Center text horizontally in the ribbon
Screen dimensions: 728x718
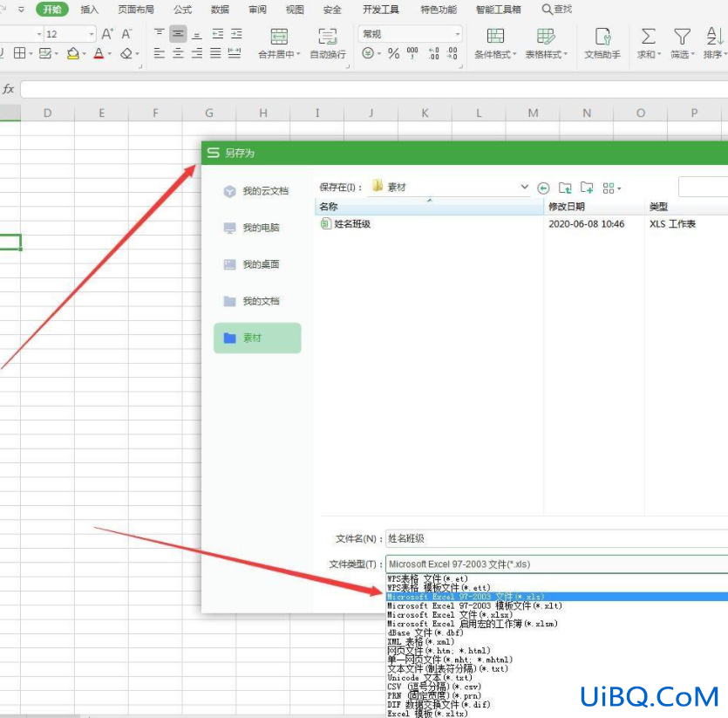(178, 53)
